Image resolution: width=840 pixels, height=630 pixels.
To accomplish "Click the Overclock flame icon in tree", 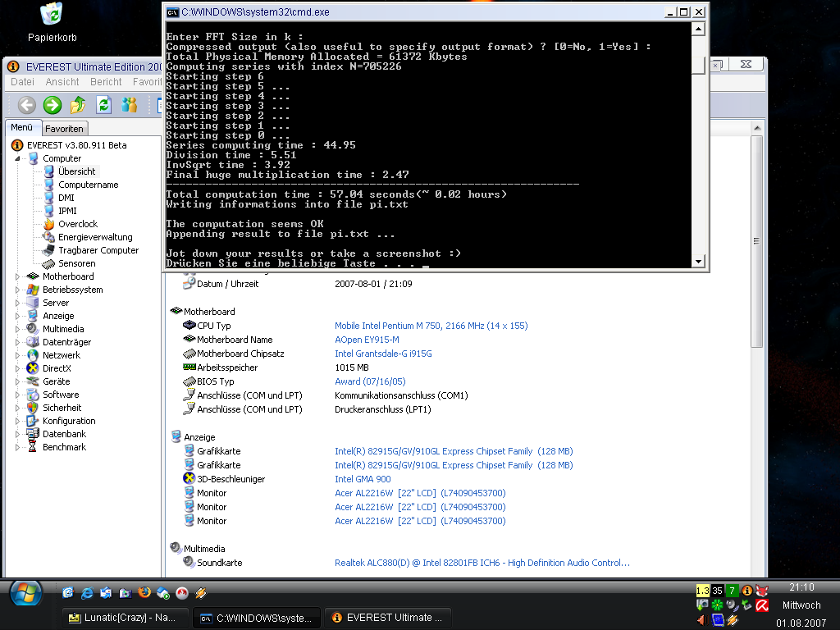I will coord(48,224).
